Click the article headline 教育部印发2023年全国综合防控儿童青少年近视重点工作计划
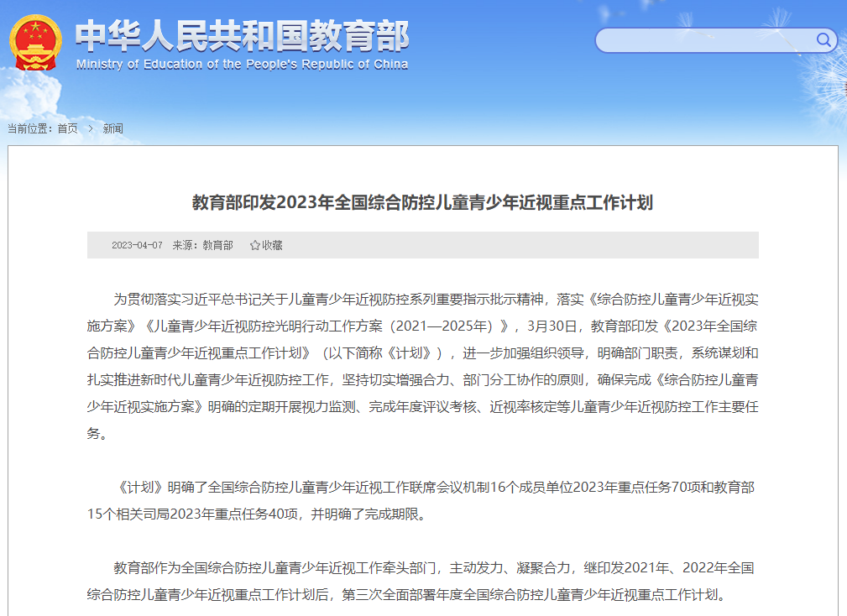Screen dimensions: 847x616 (x=422, y=202)
